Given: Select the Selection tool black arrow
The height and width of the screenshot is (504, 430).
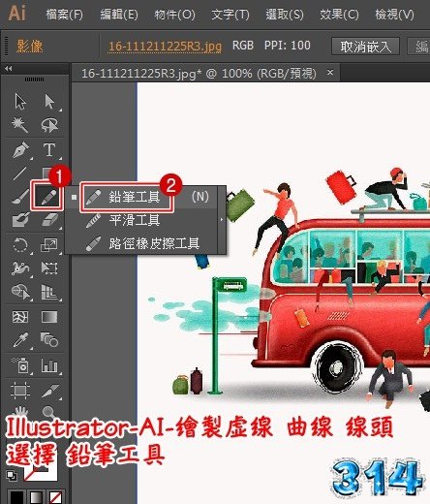Looking at the screenshot, I should click(20, 101).
